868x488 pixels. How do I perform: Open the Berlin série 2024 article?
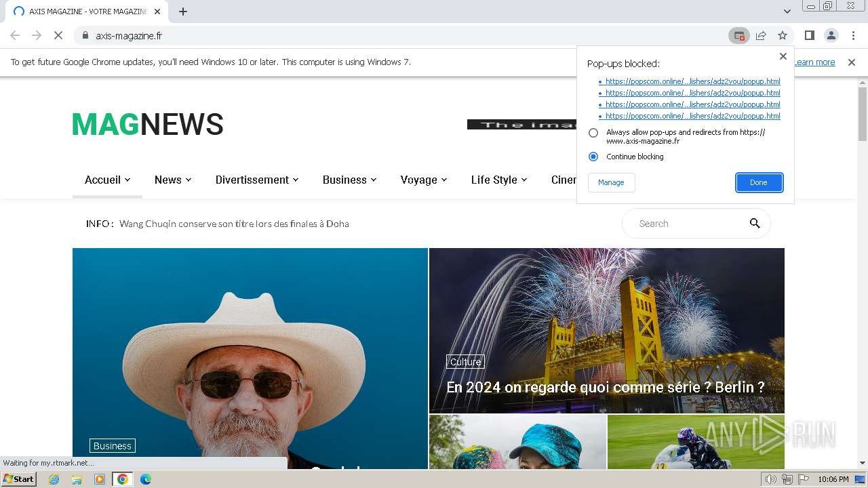[x=605, y=387]
